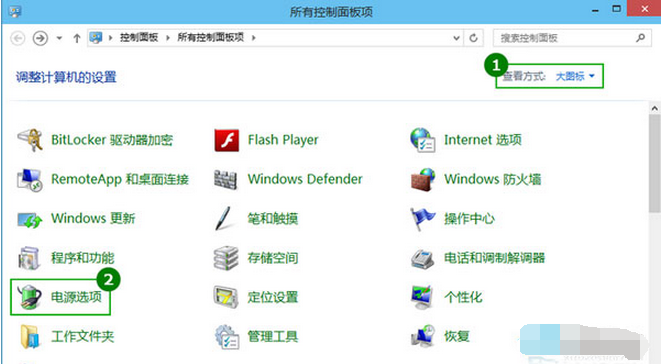Open the BitLocker 驱动器加密 link

[x=112, y=140]
